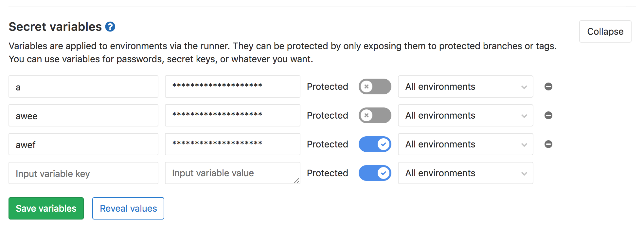Open the Secret variables help icon
Viewport: 644px width, 230px height.
(110, 27)
